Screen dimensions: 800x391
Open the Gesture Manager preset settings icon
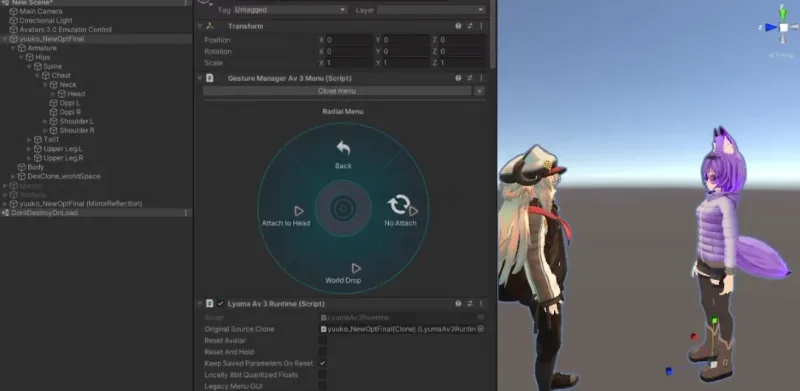469,78
